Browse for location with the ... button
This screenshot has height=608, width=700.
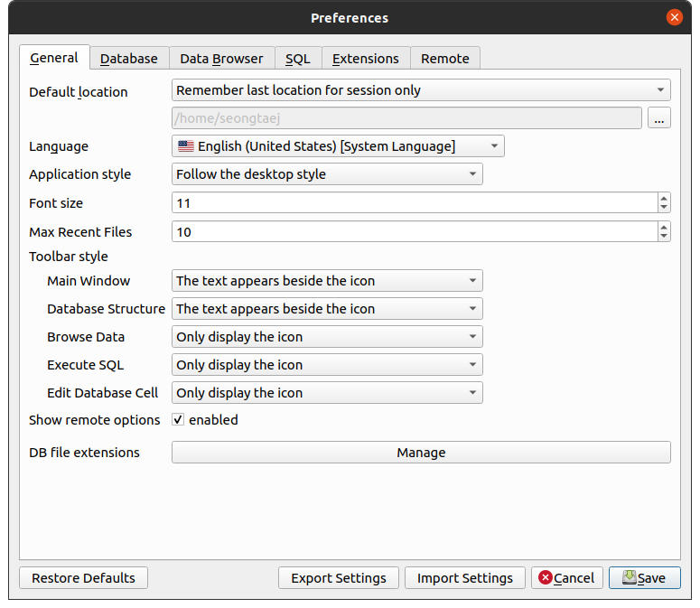tap(659, 118)
